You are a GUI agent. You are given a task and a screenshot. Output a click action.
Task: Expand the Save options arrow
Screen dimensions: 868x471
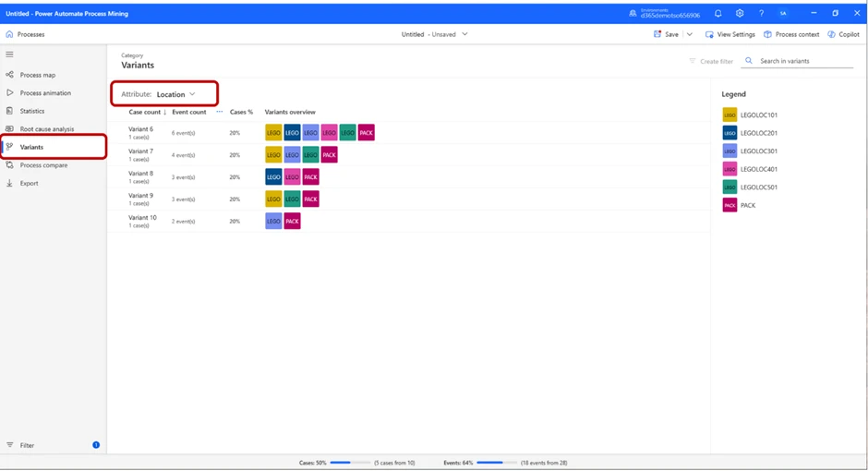pos(689,34)
